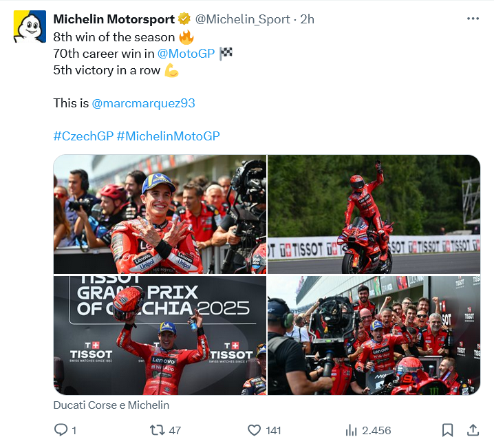
Task: View analytics via bar chart icon
Action: (352, 430)
